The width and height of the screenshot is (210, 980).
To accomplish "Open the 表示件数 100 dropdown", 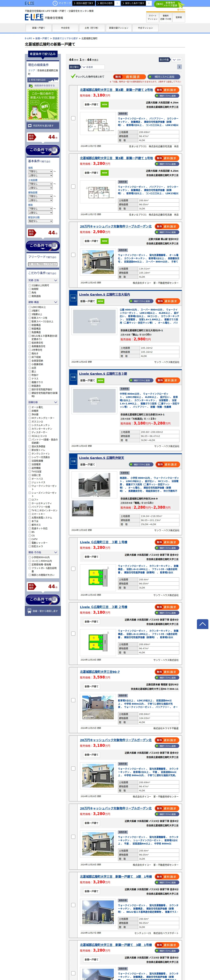I will [176, 60].
